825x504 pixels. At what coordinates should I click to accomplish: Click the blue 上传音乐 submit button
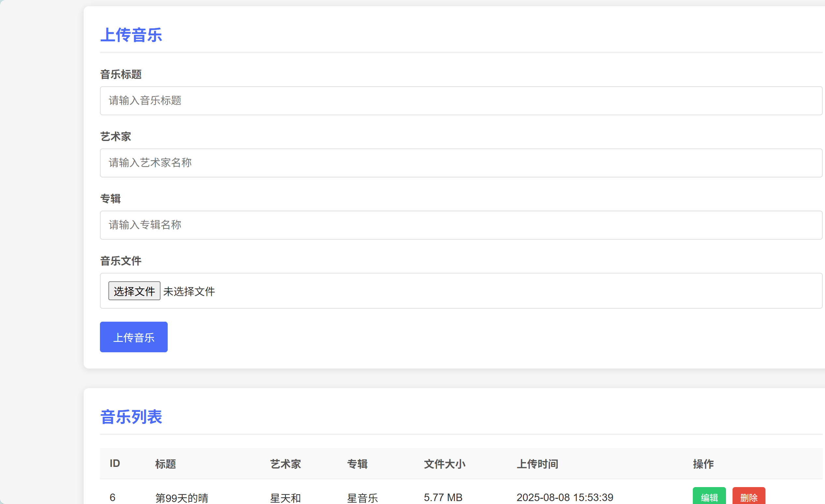tap(133, 337)
